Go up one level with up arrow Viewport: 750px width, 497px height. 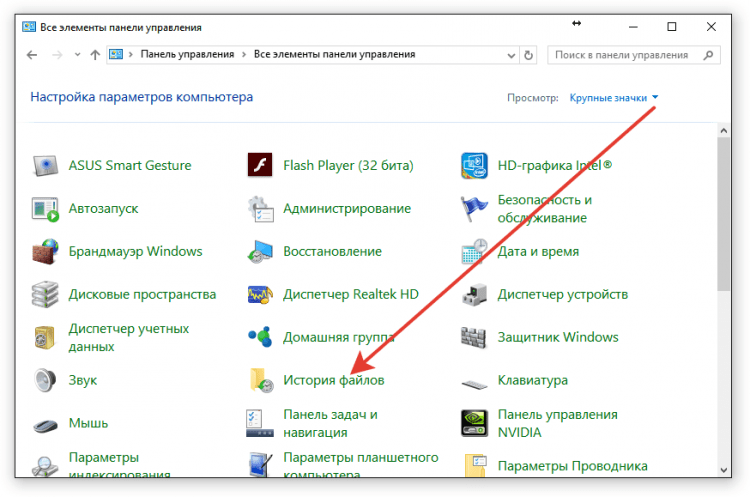95,55
